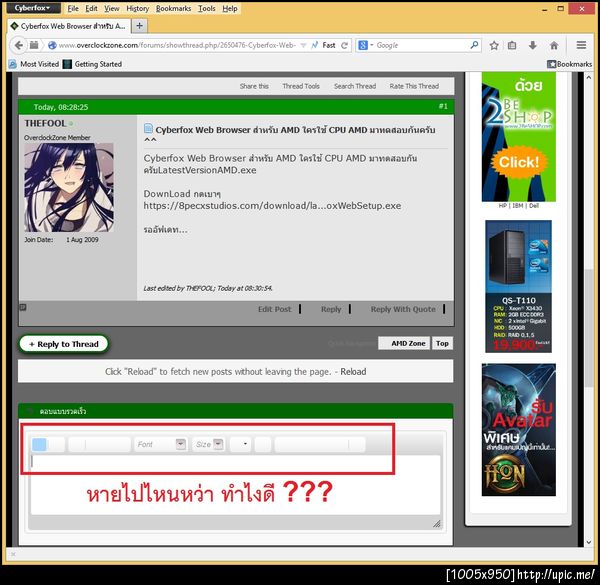Open the Search Thread menu
600x585 pixels.
(x=355, y=86)
